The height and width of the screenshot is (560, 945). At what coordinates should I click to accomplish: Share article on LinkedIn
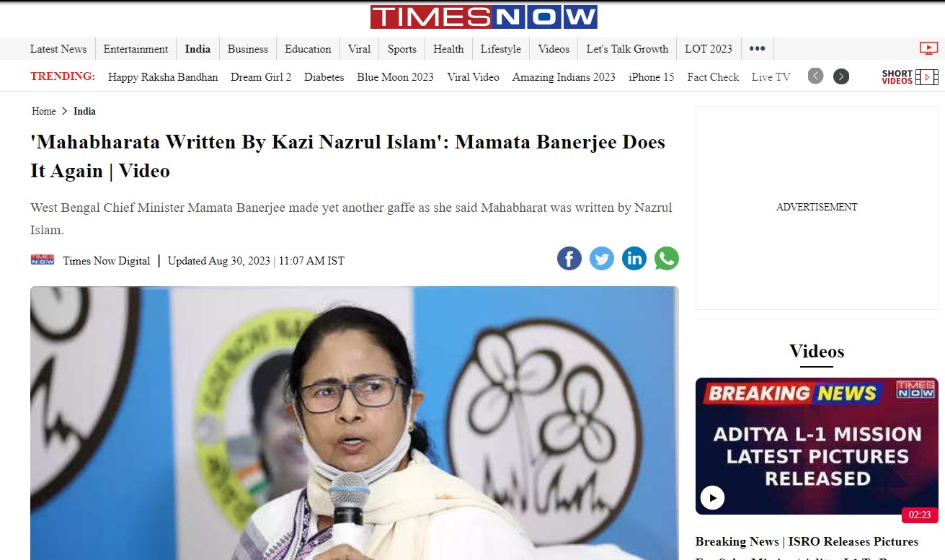click(x=634, y=259)
